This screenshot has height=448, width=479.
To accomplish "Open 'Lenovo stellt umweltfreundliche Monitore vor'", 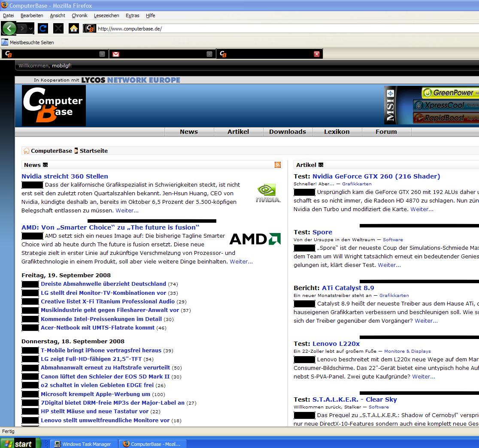I will point(105,420).
